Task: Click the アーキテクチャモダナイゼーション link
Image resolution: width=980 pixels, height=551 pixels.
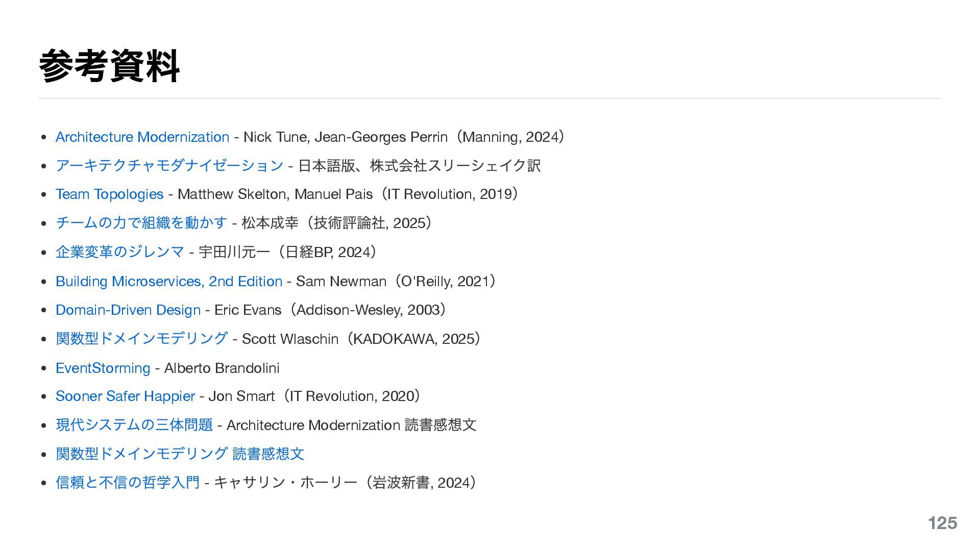Action: 169,166
